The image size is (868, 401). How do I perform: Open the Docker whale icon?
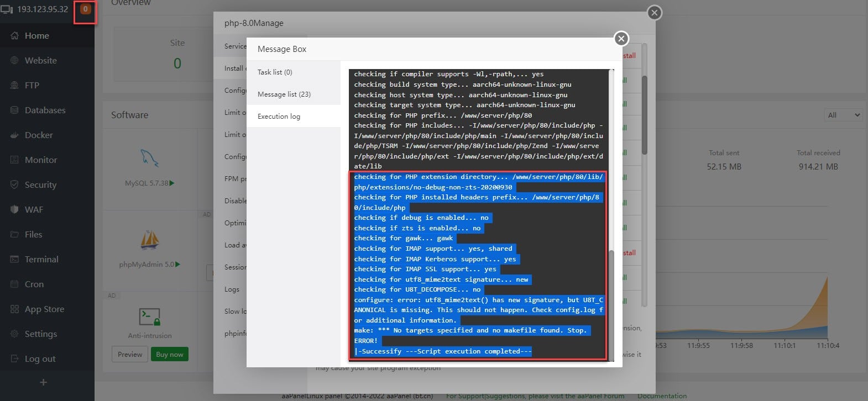coord(14,135)
